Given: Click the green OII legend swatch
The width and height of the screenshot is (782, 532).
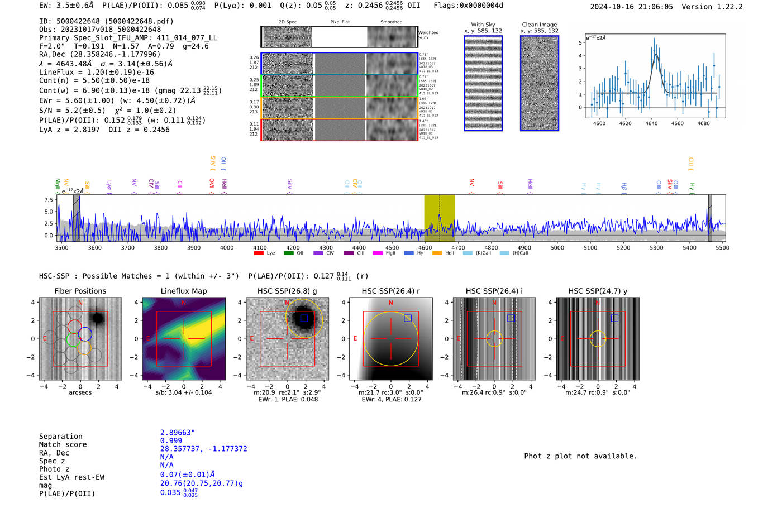Looking at the screenshot, I should (x=288, y=253).
